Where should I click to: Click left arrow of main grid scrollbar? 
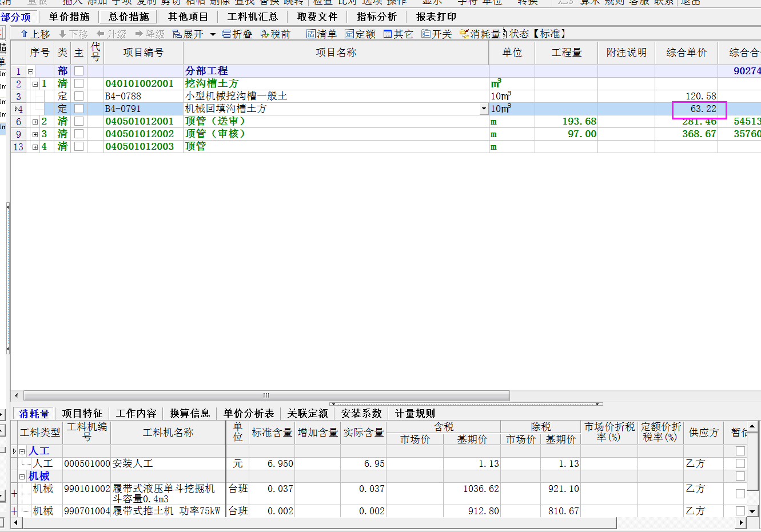pyautogui.click(x=16, y=395)
